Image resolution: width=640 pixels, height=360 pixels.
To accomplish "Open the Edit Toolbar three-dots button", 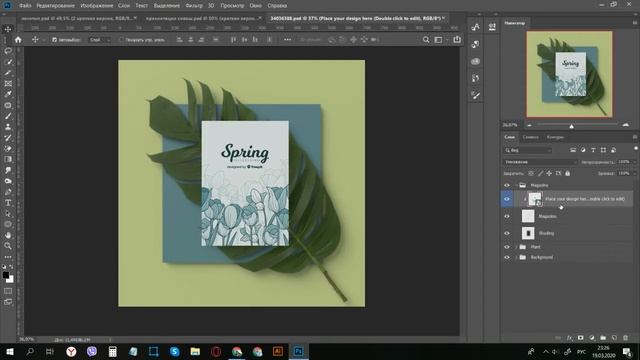I will [8, 257].
